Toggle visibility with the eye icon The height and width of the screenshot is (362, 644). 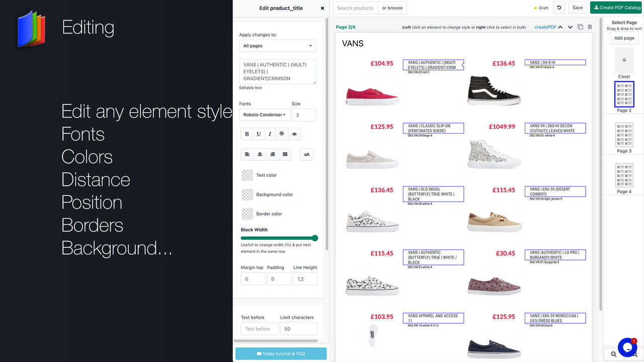tap(294, 134)
